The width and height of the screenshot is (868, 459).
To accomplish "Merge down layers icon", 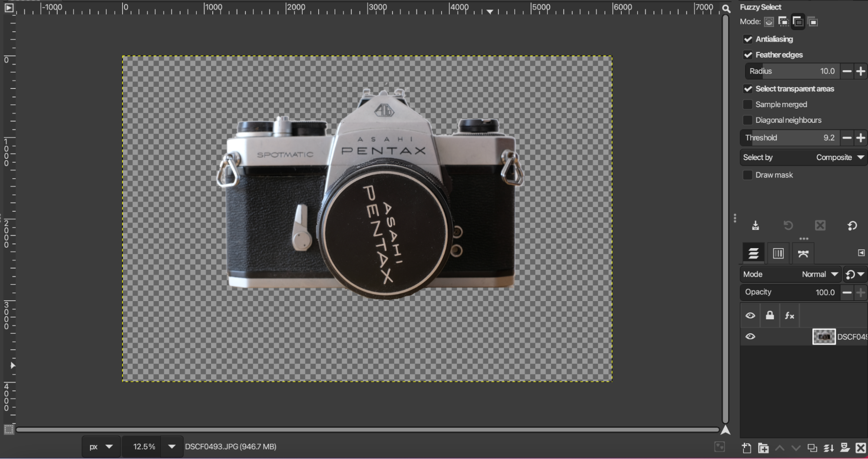I will [828, 448].
